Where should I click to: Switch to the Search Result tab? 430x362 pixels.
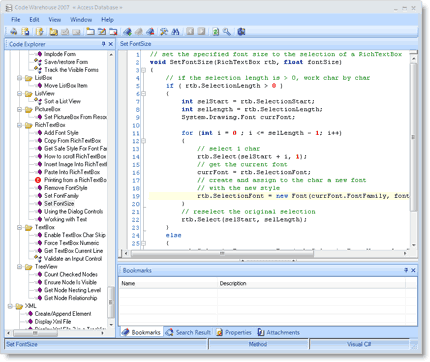tap(189, 332)
